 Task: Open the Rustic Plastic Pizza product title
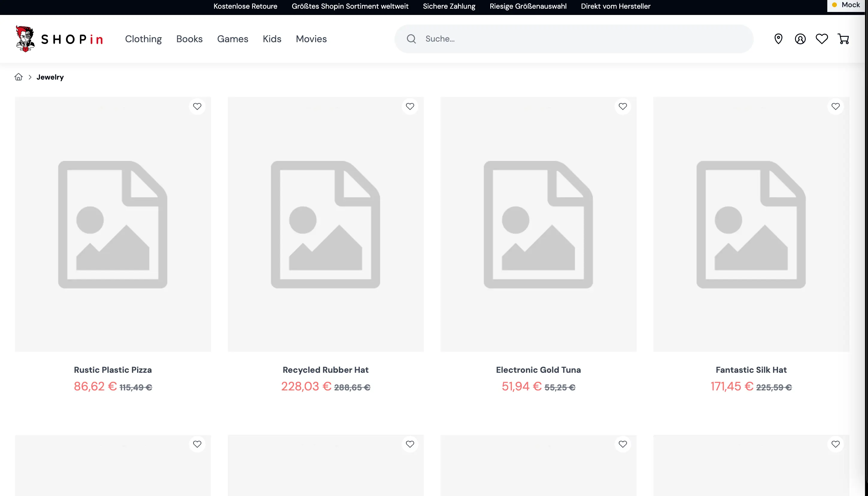[x=113, y=370]
